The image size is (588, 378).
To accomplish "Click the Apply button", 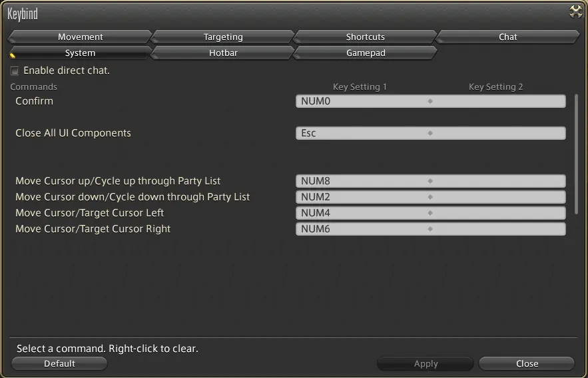I will 426,363.
